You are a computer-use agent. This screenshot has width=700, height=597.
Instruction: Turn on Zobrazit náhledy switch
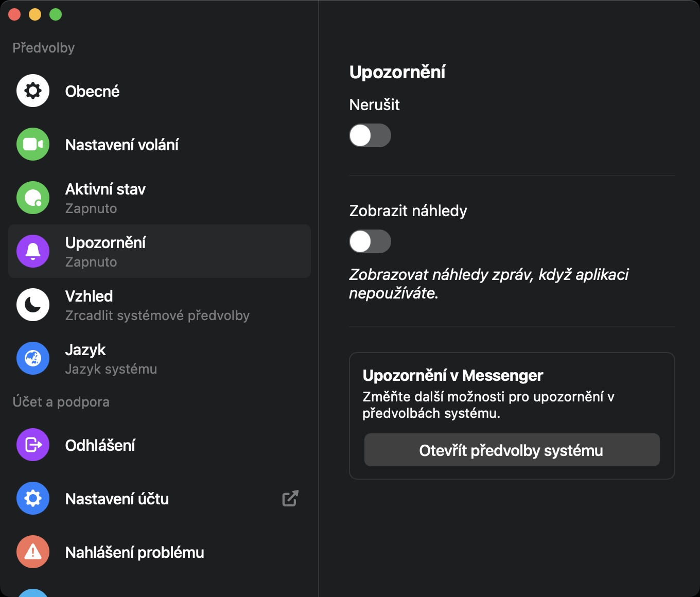tap(370, 241)
